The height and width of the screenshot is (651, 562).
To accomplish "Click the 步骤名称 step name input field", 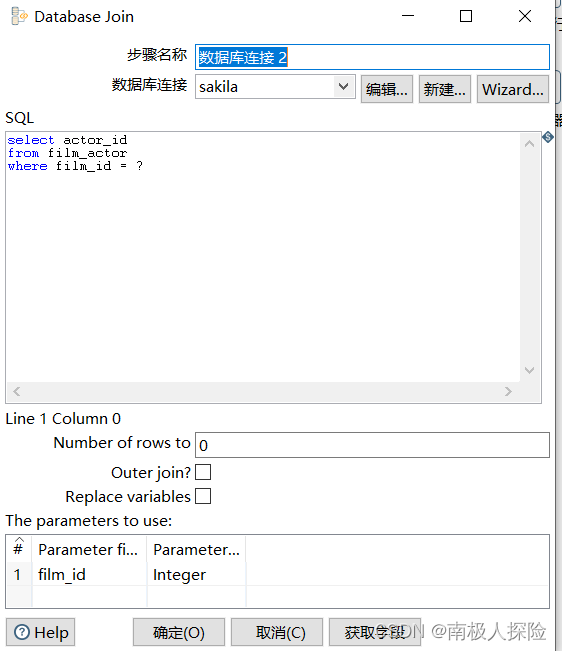I will click(372, 57).
